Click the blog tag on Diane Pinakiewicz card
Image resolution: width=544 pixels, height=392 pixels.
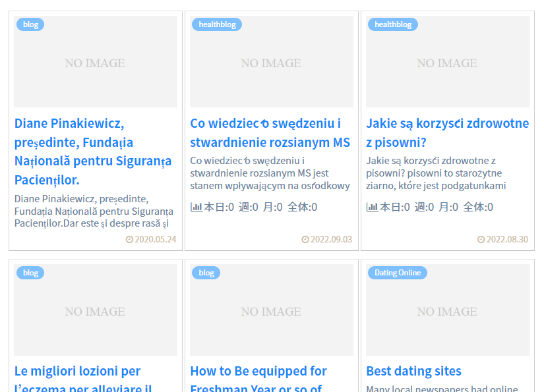(x=30, y=24)
